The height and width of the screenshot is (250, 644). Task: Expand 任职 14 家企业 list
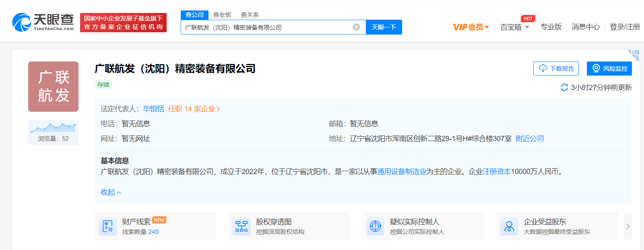(x=194, y=109)
